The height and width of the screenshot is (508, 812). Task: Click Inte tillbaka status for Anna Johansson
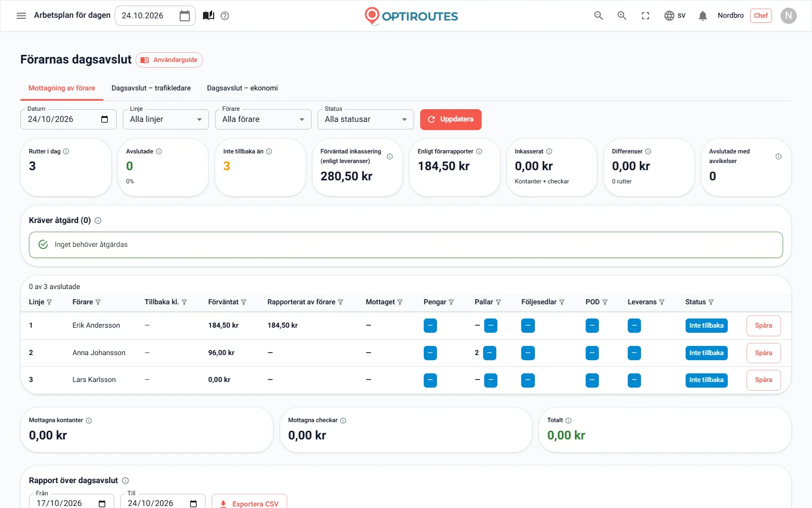(706, 353)
